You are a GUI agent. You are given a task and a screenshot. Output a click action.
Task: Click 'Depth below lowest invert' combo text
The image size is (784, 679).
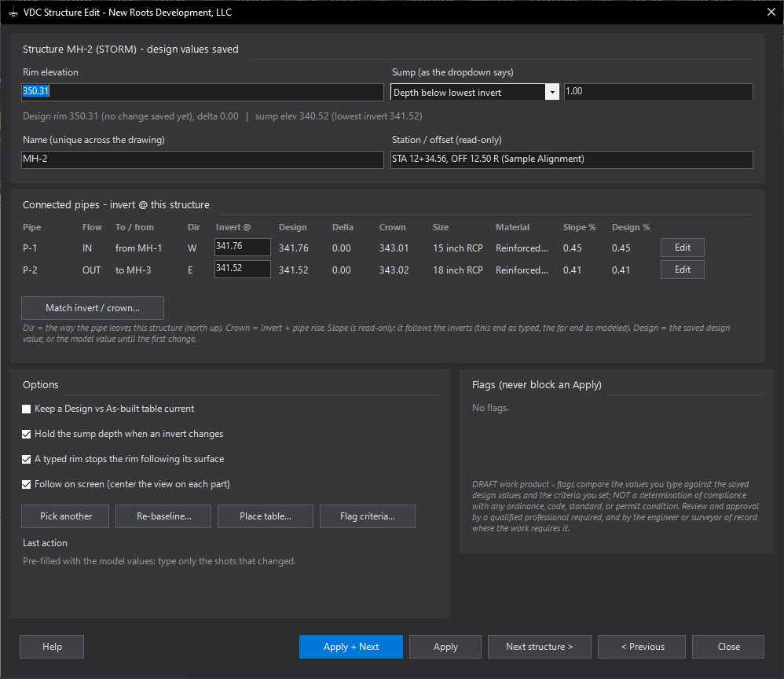click(x=448, y=93)
